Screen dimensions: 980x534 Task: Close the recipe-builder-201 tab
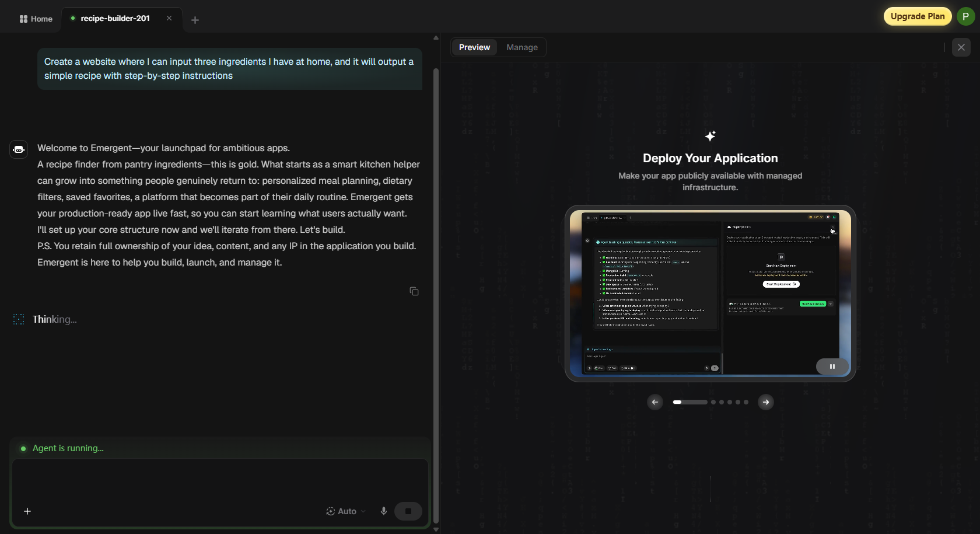pos(169,18)
